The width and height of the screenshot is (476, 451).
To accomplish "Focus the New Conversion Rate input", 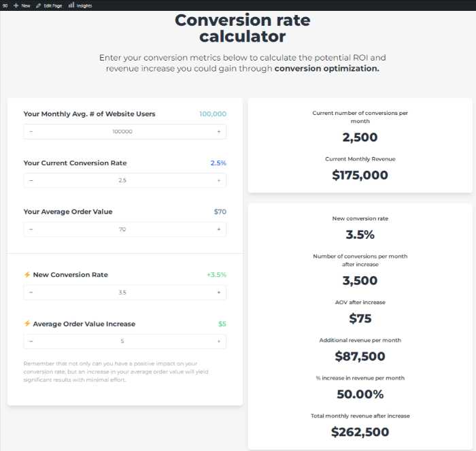I will pyautogui.click(x=124, y=293).
